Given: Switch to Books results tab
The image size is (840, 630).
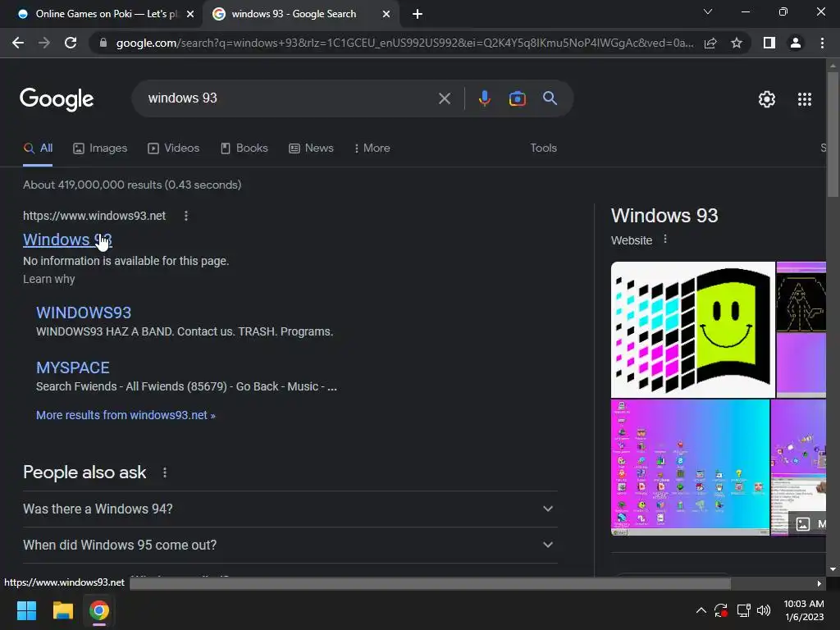Looking at the screenshot, I should [244, 148].
